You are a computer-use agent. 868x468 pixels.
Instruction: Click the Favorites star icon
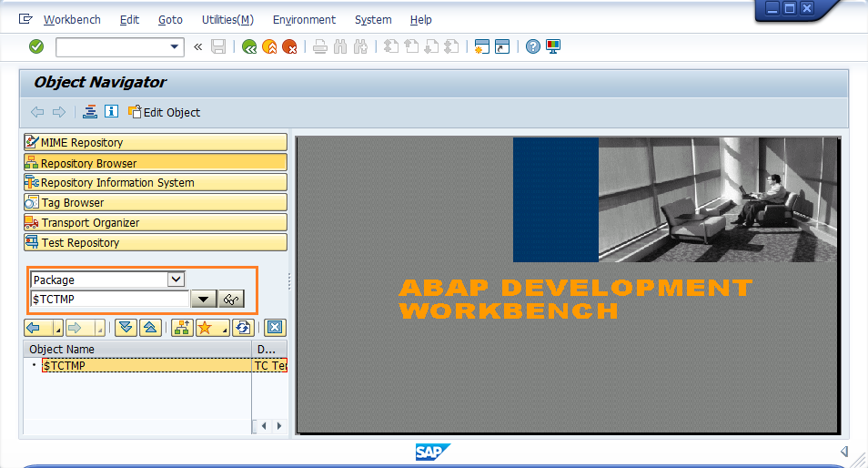(x=207, y=328)
